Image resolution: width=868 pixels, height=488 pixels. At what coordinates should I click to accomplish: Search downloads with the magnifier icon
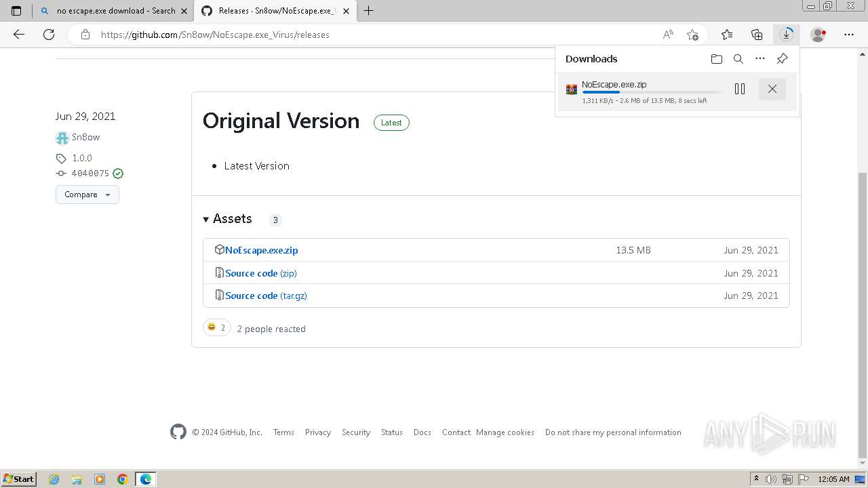click(738, 59)
